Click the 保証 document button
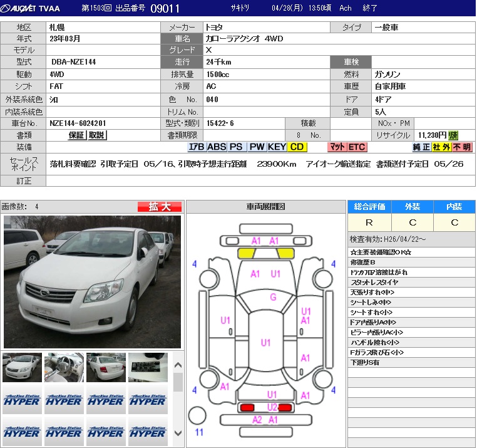Viewport: 477px width, 448px height. point(76,135)
